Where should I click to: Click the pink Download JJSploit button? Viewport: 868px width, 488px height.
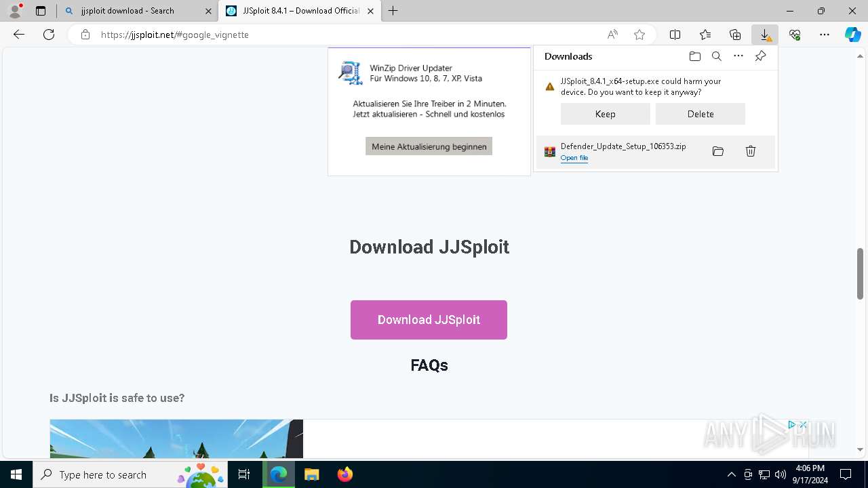pyautogui.click(x=429, y=320)
